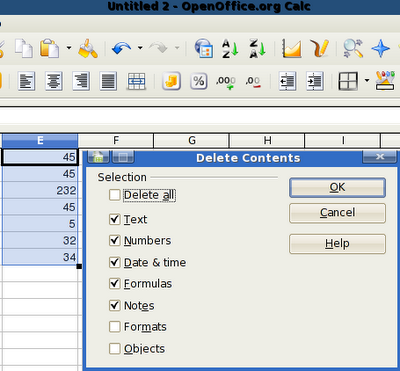The height and width of the screenshot is (371, 400).
Task: Uncheck the Notes checkbox
Action: [115, 305]
